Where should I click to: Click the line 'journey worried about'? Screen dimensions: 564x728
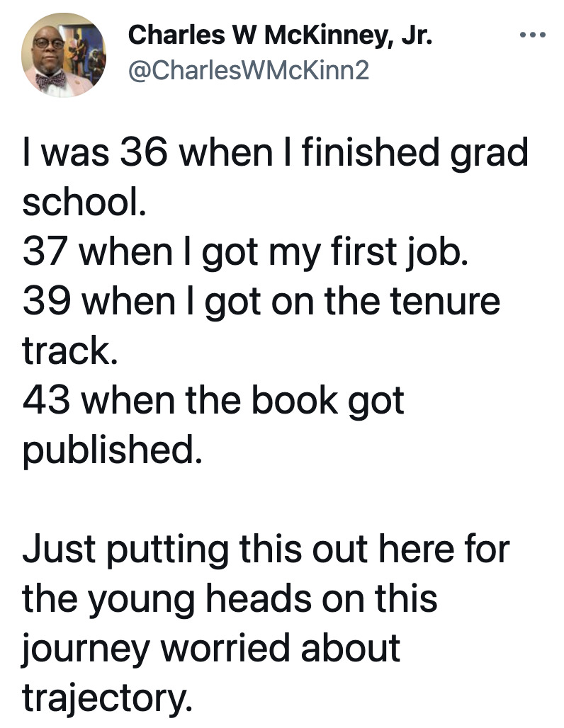(x=211, y=649)
